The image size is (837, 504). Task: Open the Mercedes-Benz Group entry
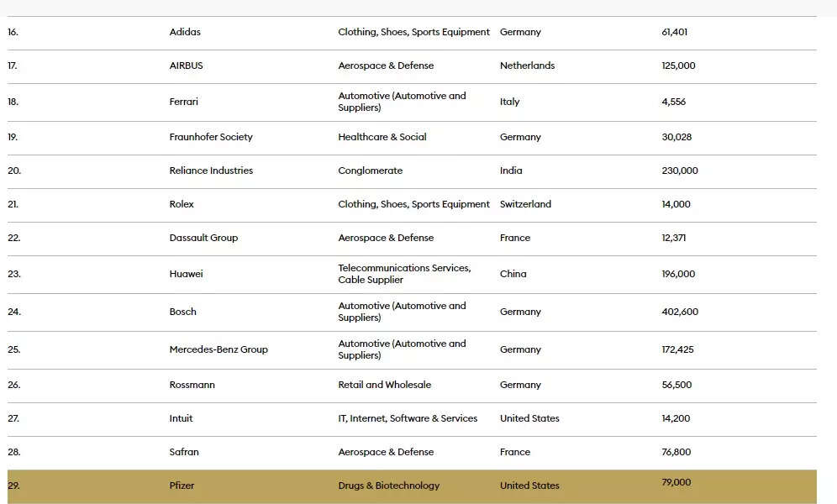(x=218, y=349)
